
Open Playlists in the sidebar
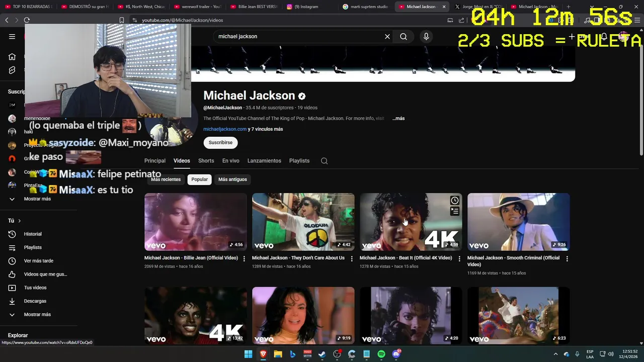click(x=33, y=247)
